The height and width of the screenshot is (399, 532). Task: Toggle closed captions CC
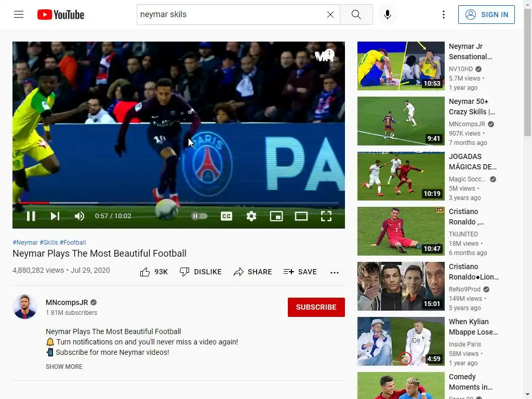[x=227, y=216]
